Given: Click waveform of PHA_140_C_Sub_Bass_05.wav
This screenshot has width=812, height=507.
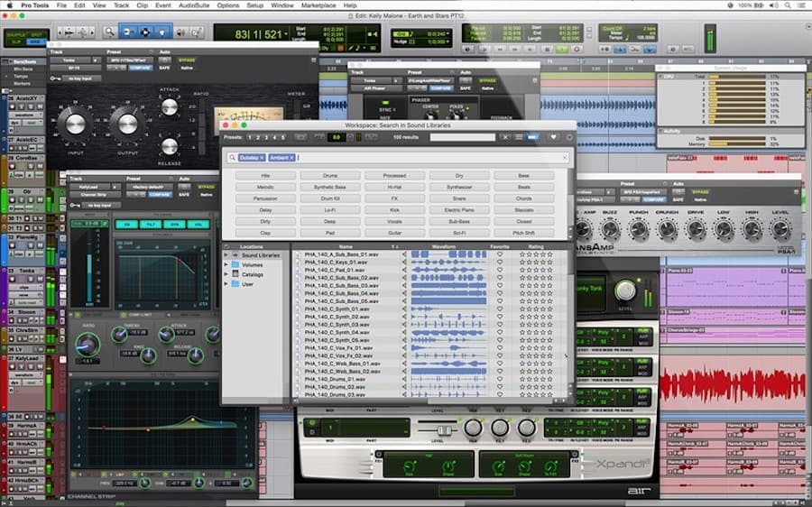Looking at the screenshot, I should (448, 301).
